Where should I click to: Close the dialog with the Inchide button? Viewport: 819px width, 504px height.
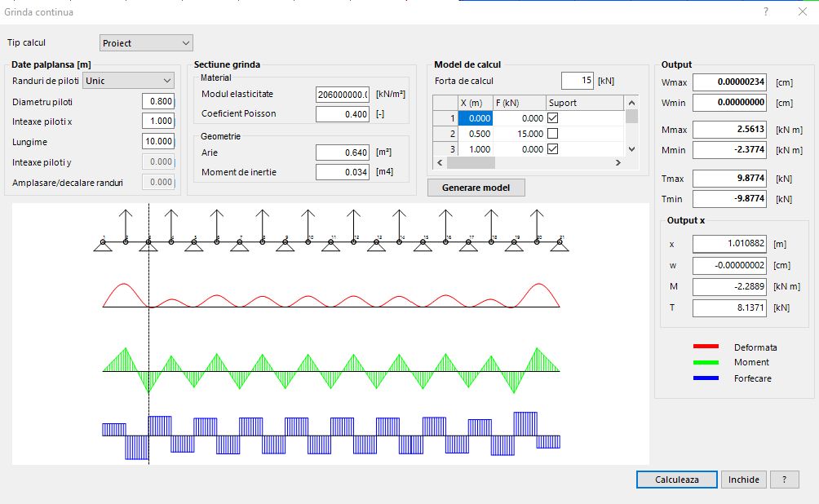tap(743, 480)
